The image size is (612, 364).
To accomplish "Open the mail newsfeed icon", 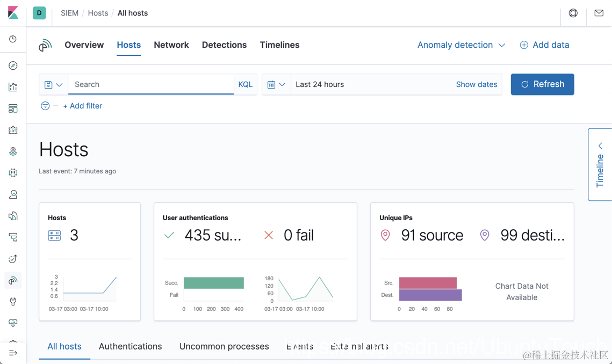I will (599, 13).
